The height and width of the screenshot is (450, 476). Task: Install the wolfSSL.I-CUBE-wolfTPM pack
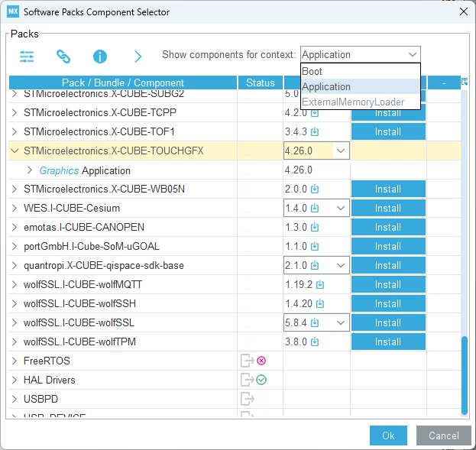[x=388, y=342]
